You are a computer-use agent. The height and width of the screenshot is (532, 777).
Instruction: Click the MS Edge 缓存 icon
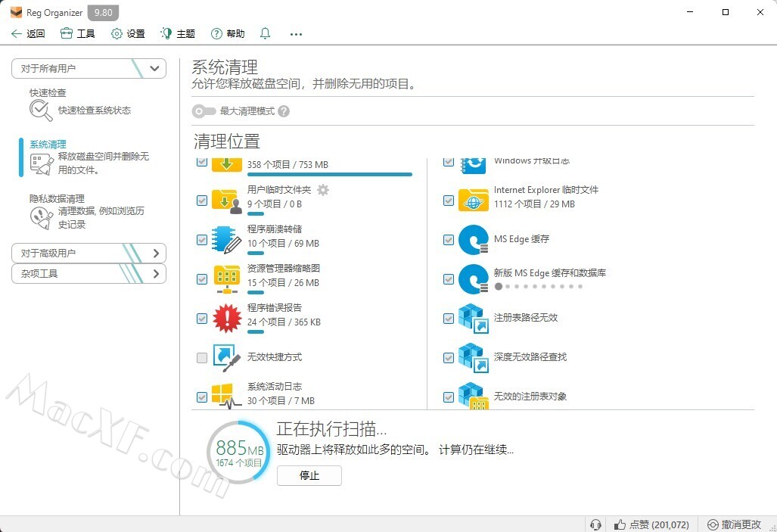click(x=474, y=240)
